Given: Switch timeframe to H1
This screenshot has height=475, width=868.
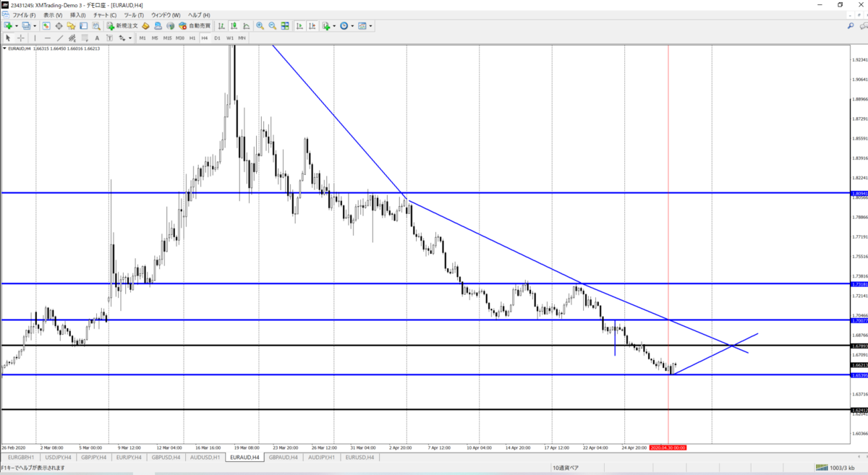Looking at the screenshot, I should click(192, 38).
